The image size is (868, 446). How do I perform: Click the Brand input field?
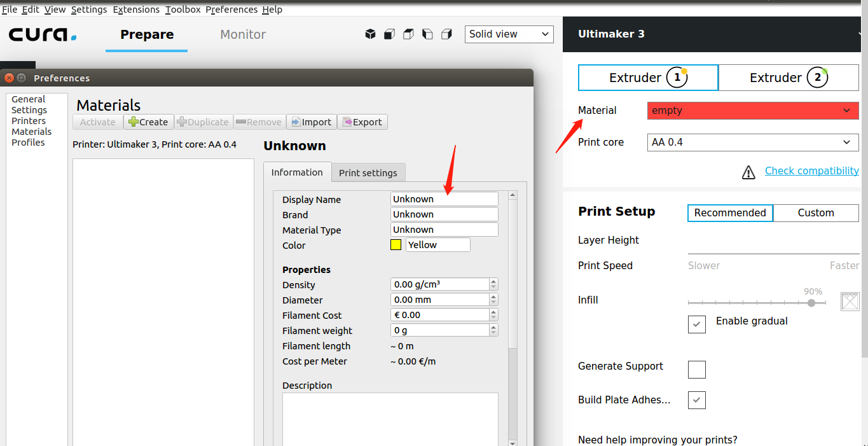point(444,214)
